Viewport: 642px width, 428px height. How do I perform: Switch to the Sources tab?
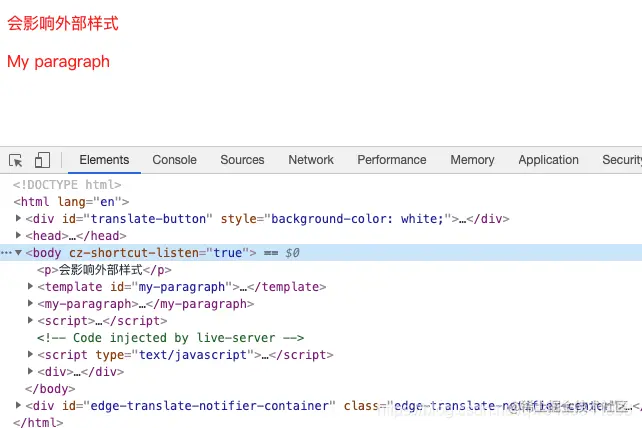(242, 160)
